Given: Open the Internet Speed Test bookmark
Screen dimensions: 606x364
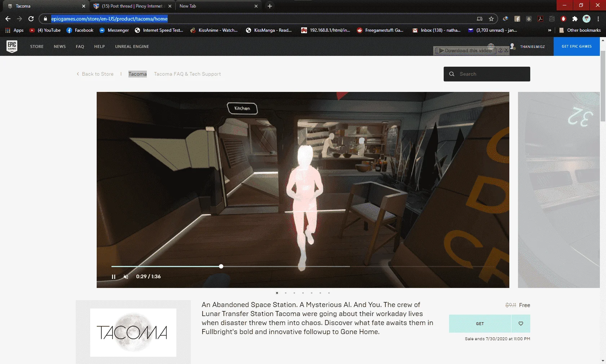Looking at the screenshot, I should [159, 30].
